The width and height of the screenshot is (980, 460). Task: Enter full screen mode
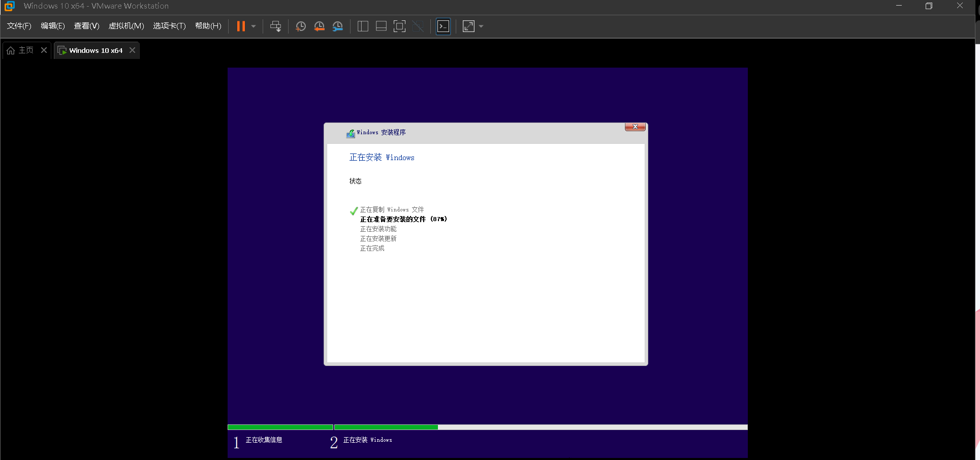400,26
